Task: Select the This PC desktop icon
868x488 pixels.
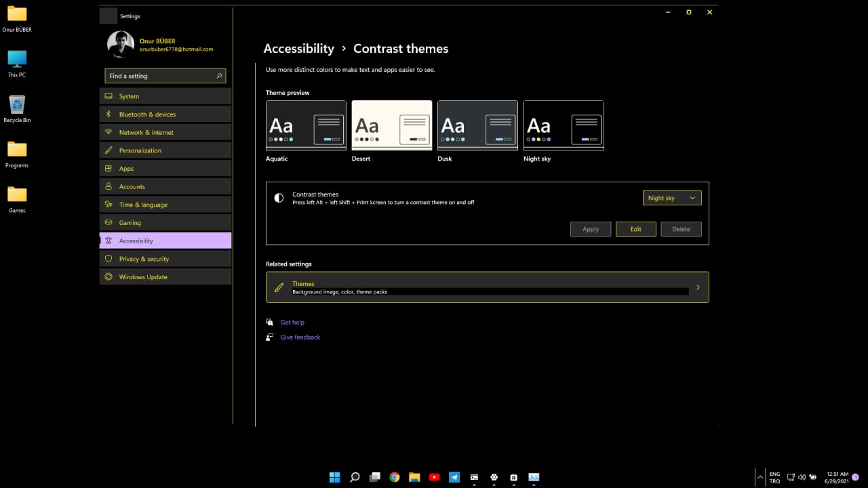Action: tap(17, 64)
